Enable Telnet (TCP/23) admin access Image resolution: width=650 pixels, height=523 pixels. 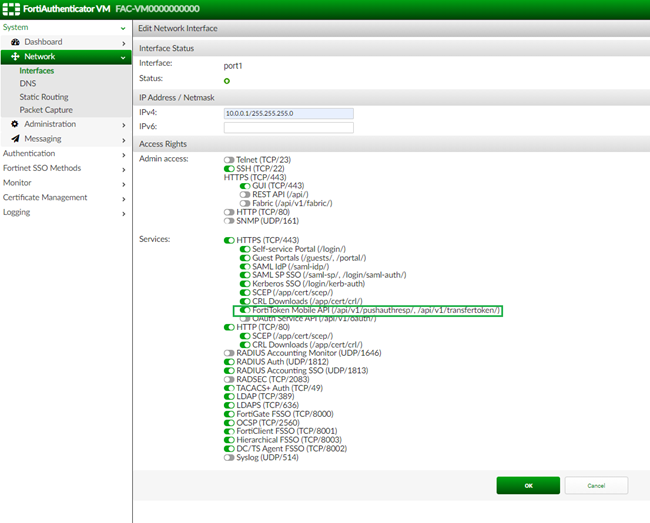click(229, 159)
